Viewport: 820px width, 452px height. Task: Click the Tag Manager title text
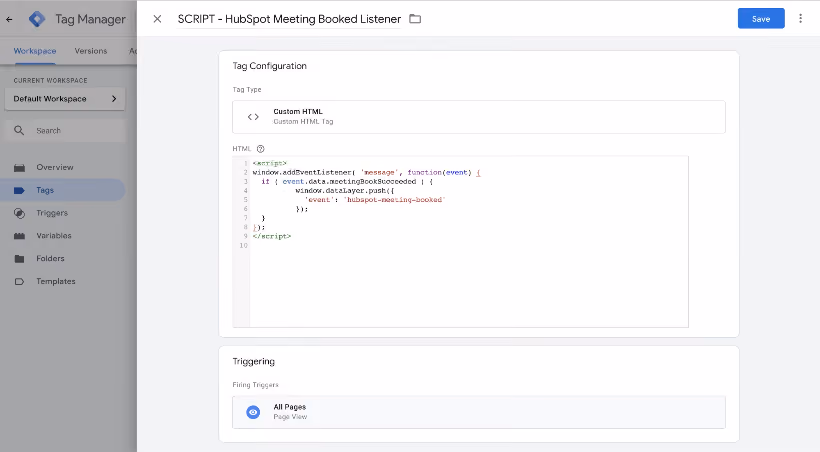pos(90,19)
